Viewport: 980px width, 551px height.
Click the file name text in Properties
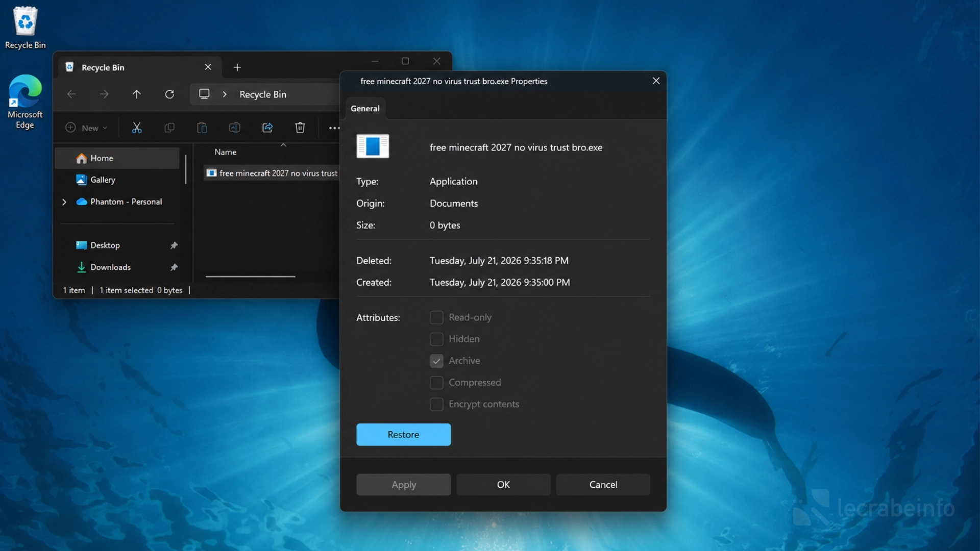tap(516, 147)
